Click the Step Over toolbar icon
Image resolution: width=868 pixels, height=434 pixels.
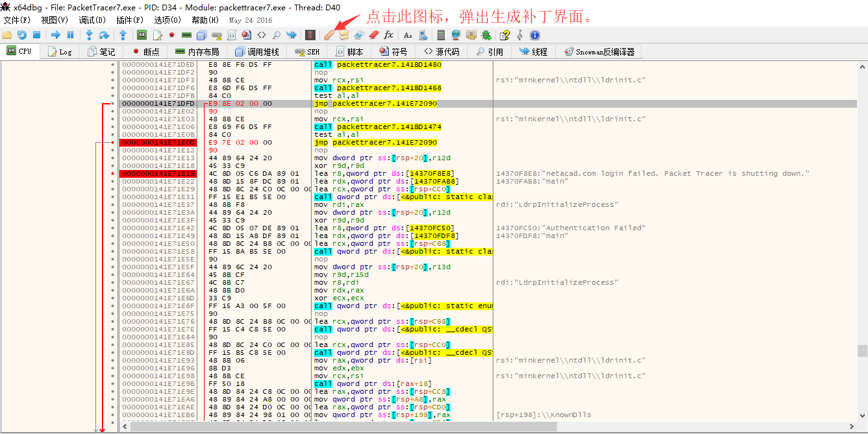pyautogui.click(x=104, y=35)
